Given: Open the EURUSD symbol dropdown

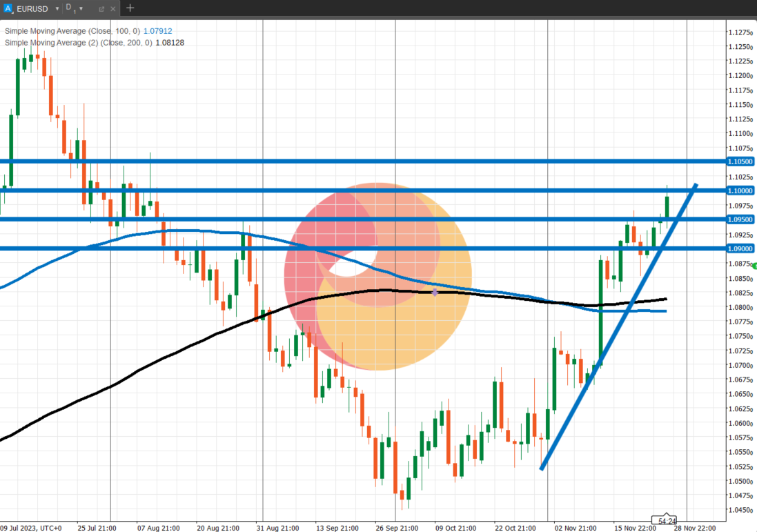Looking at the screenshot, I should [57, 9].
